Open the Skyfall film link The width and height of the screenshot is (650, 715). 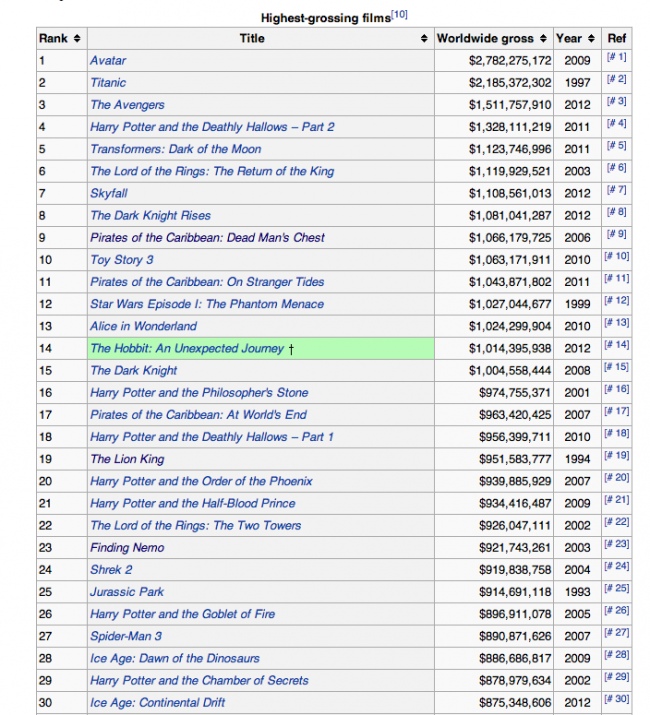109,193
